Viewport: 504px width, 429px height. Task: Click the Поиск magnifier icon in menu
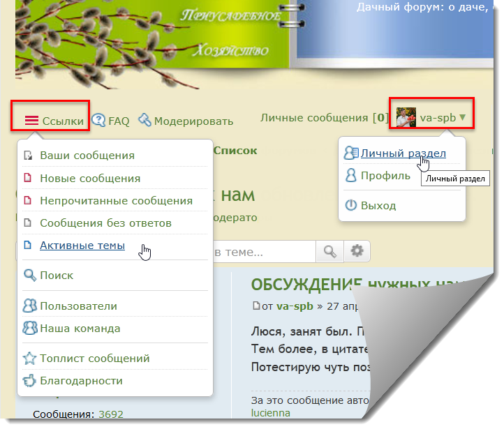(x=30, y=276)
